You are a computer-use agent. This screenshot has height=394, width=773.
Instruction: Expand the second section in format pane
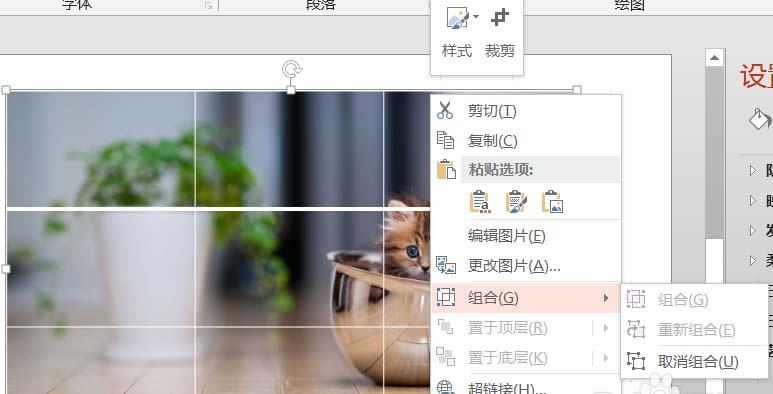coord(753,200)
